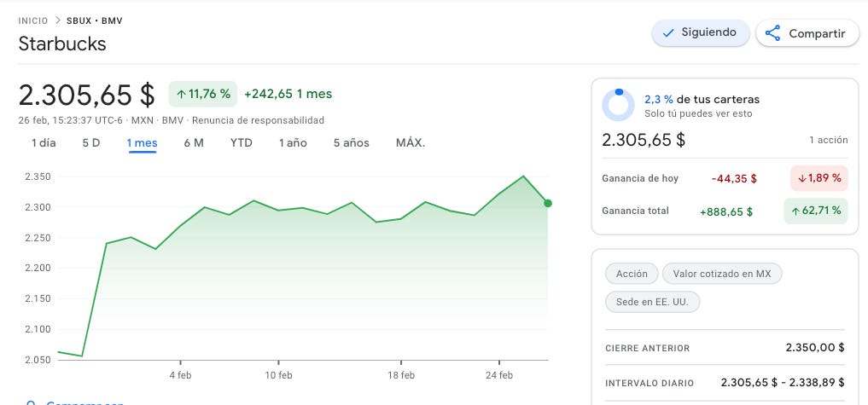Click the 18 feb axis label
Viewport: 868px width, 405px height.
point(401,375)
